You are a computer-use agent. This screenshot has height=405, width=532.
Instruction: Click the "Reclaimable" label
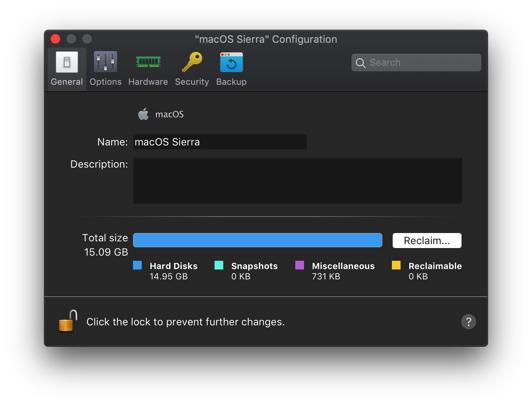point(435,266)
